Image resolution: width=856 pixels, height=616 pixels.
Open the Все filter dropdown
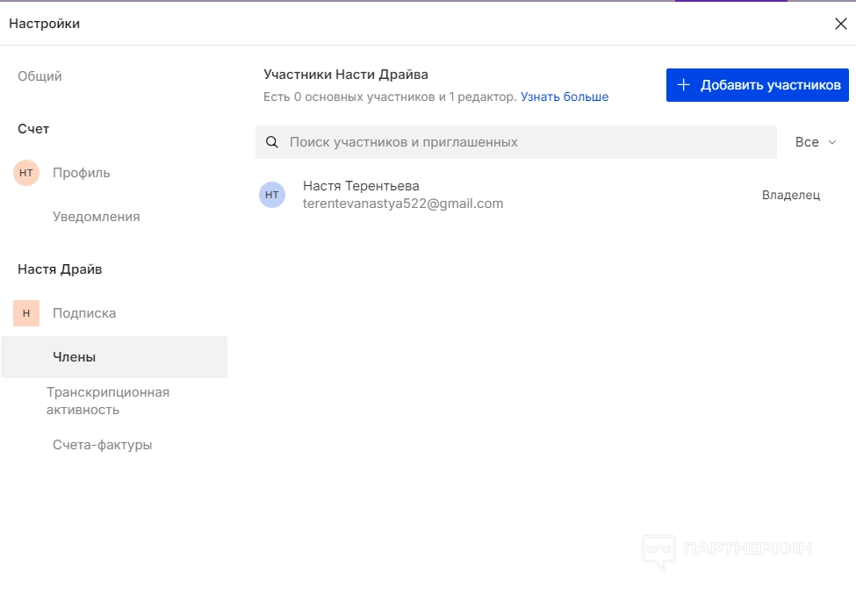coord(807,142)
